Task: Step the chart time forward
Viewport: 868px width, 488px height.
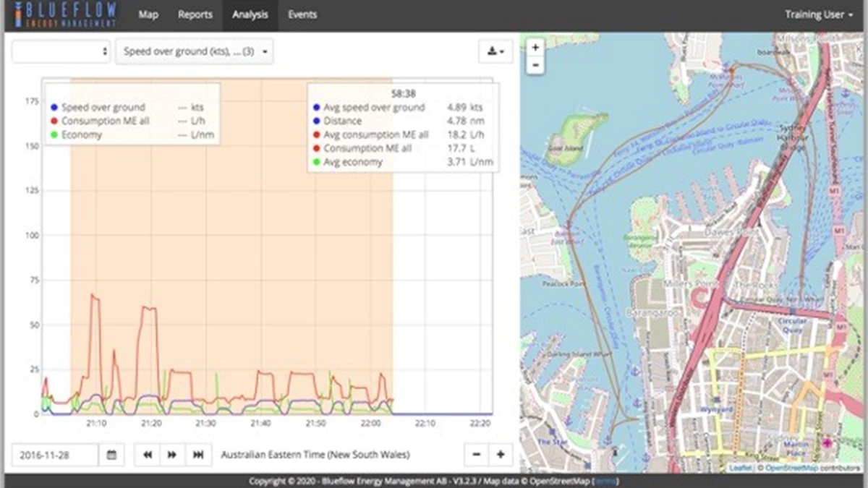Action: (172, 455)
